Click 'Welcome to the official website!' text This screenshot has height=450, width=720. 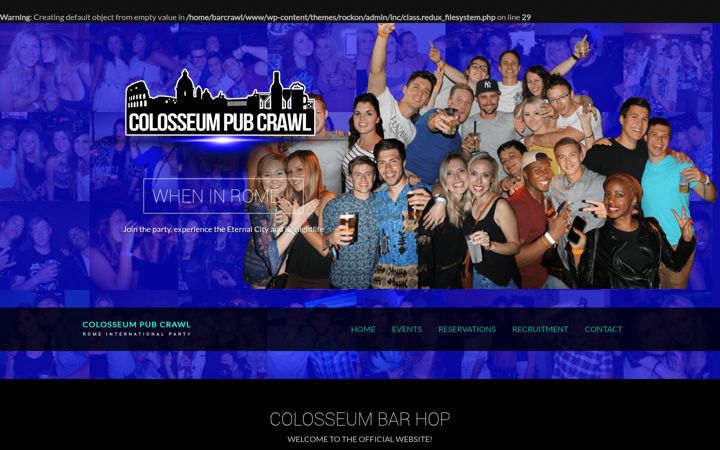coord(360,439)
